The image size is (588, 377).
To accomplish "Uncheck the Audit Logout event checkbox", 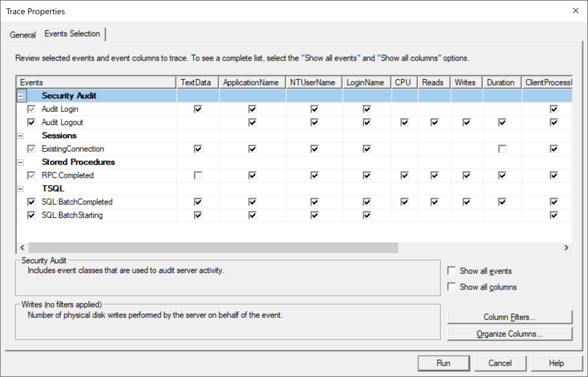I will click(31, 122).
